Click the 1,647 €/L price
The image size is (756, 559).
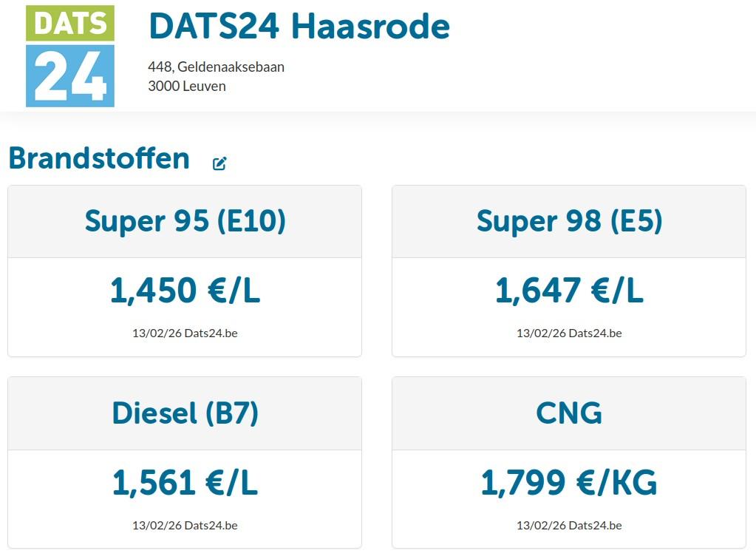(x=570, y=291)
